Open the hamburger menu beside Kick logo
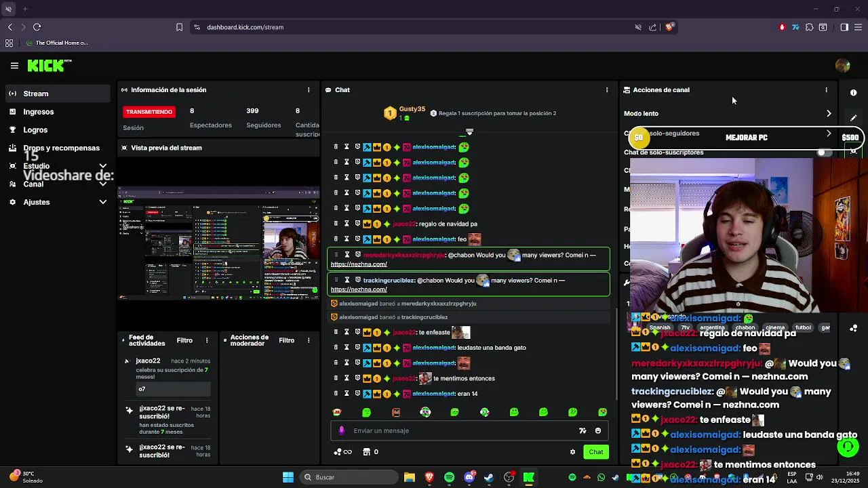The width and height of the screenshot is (868, 488). point(14,66)
